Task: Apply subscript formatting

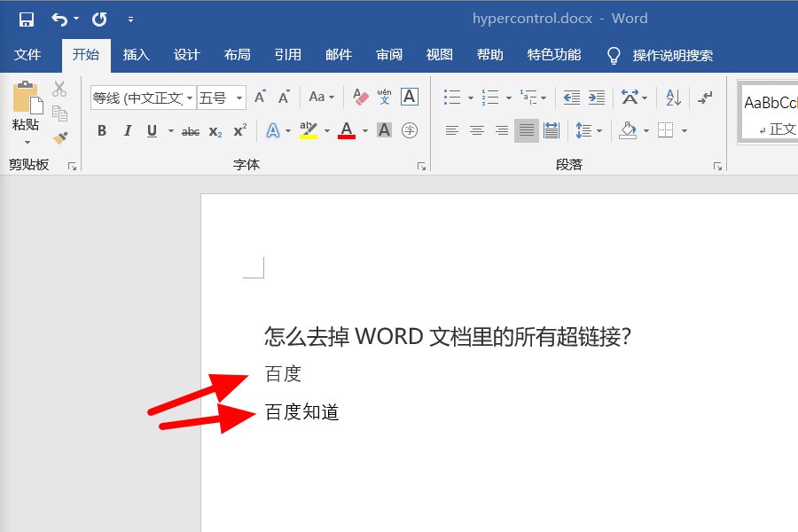Action: point(214,130)
